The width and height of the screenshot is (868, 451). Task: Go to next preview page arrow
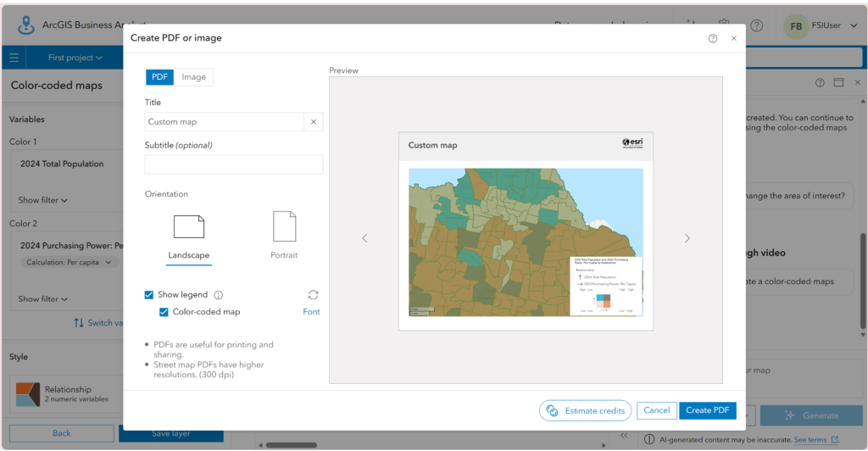(x=687, y=238)
